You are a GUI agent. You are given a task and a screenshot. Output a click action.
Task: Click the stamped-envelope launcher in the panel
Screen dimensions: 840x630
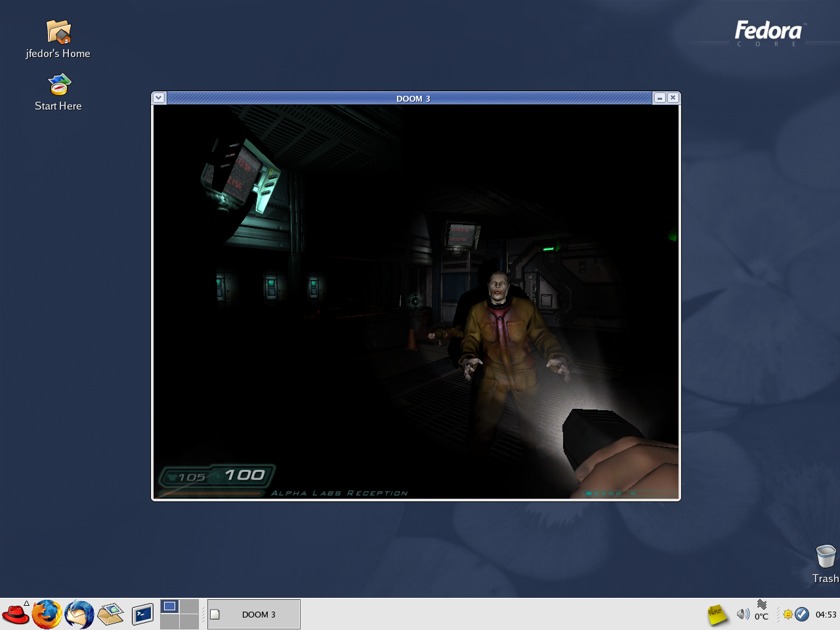point(110,614)
